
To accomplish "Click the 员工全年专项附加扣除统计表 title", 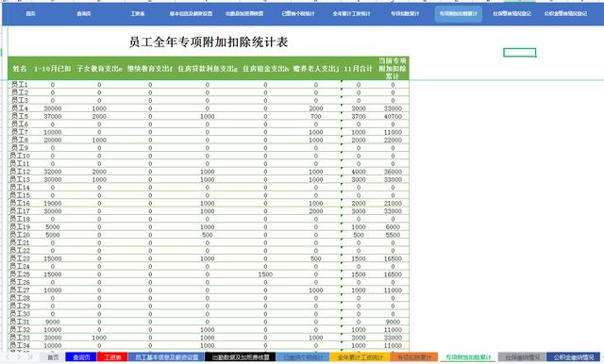I will tap(209, 41).
